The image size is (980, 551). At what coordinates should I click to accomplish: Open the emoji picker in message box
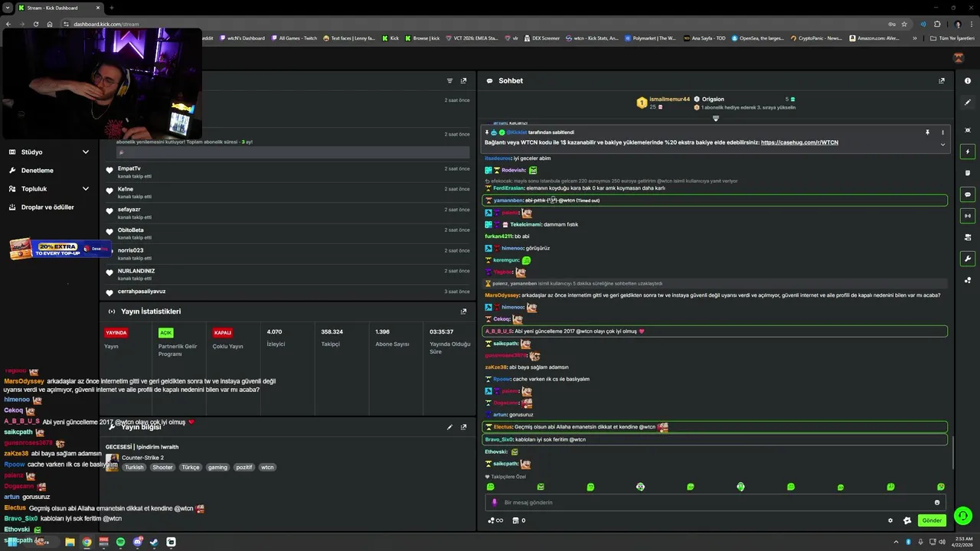(x=936, y=502)
